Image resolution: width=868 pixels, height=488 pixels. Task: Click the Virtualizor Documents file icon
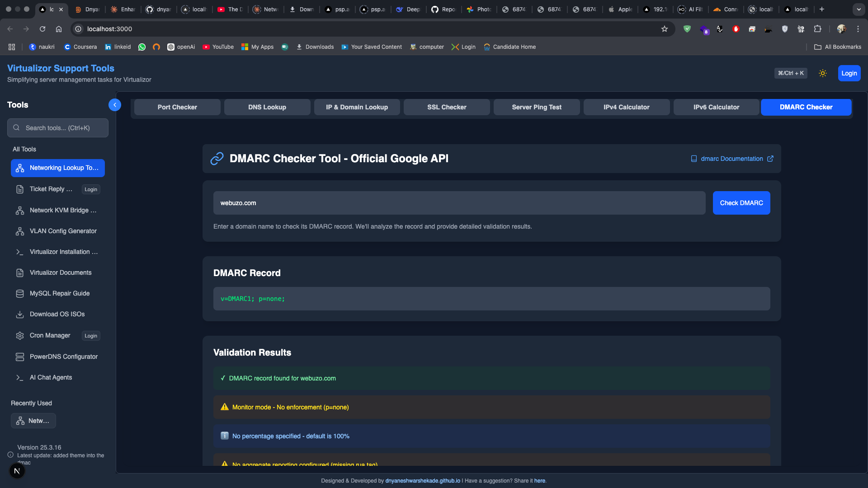click(20, 273)
